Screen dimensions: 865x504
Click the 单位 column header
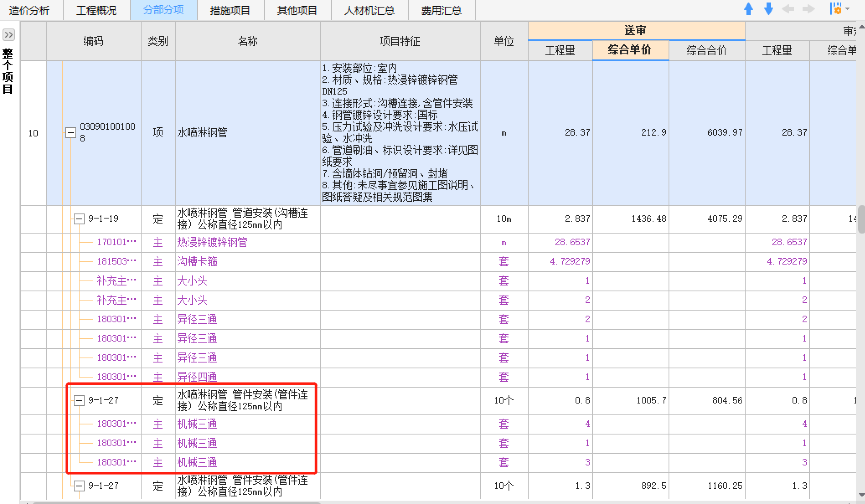coord(504,41)
